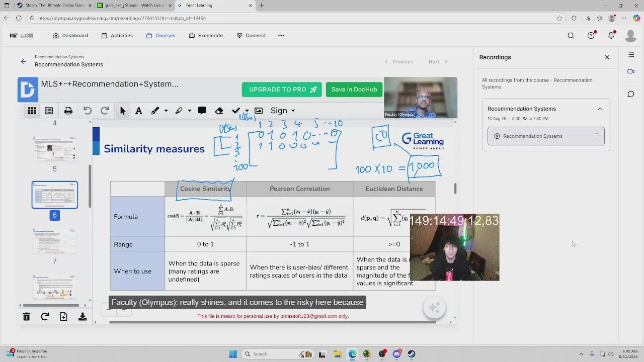This screenshot has width=644, height=362.
Task: Click the document horizontal scrollbar
Action: pyautogui.click(x=272, y=322)
